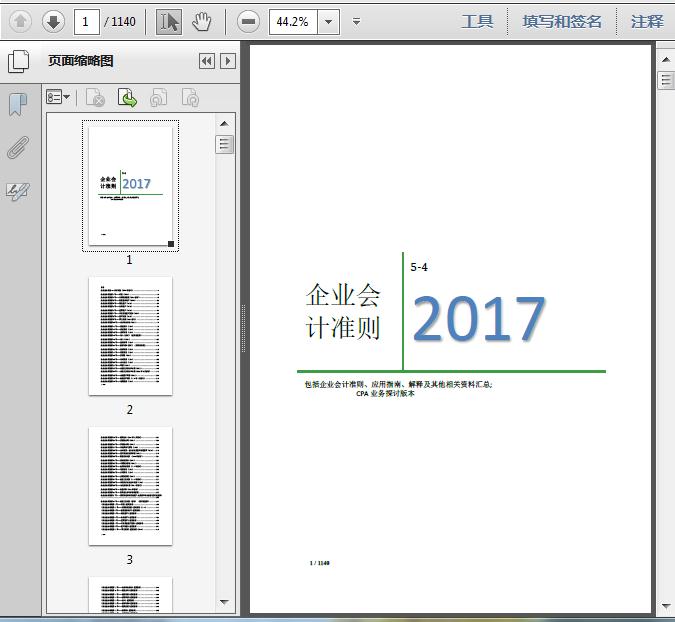Open thumbnail panel options menu

click(x=58, y=97)
